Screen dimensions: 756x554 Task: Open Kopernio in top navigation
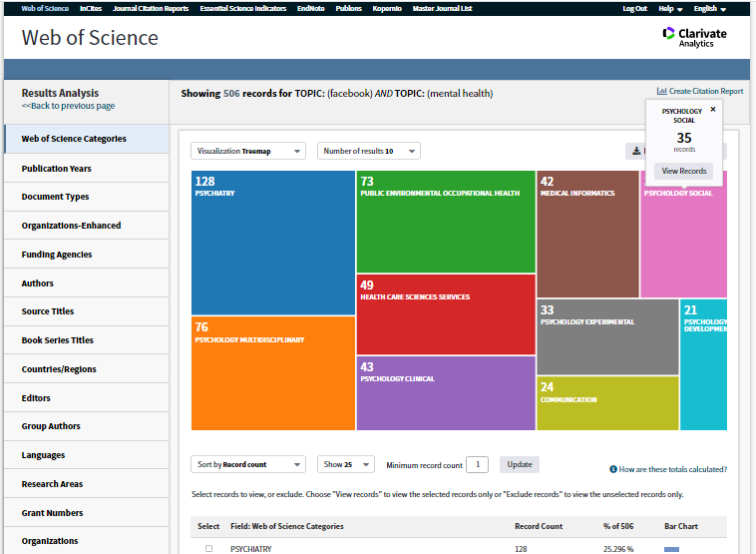click(387, 9)
